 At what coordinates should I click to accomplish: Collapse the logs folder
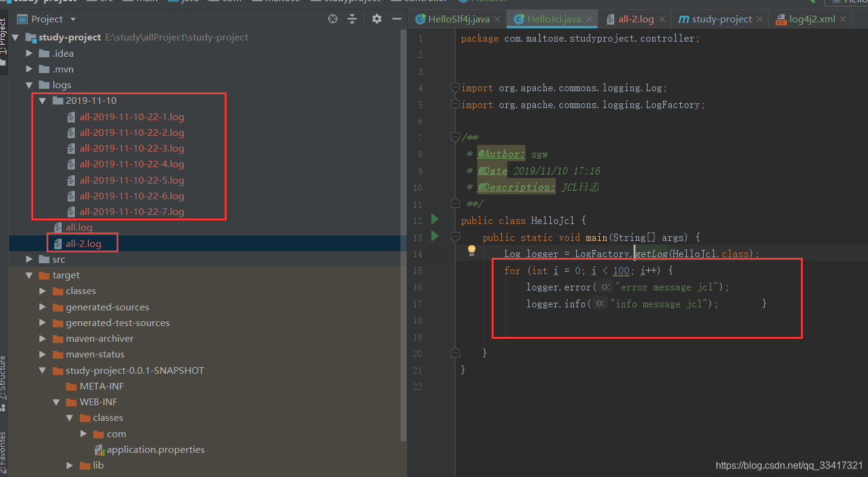click(x=29, y=85)
